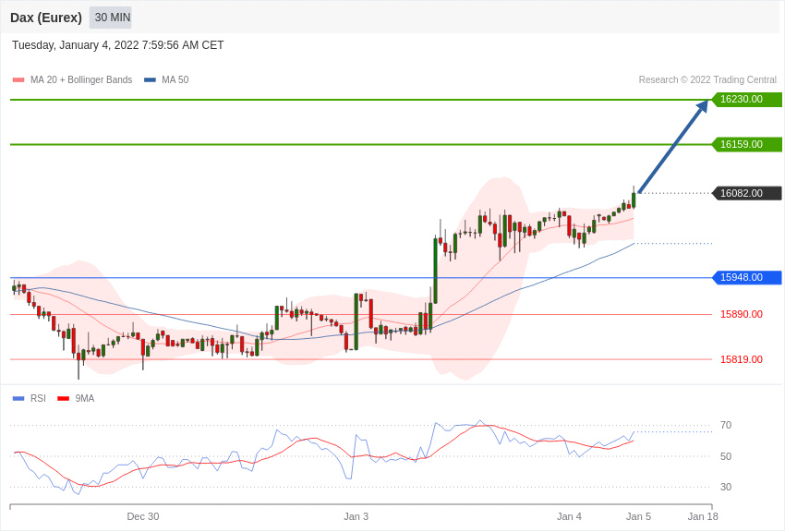785x532 pixels.
Task: Click the RSI legend label
Action: pyautogui.click(x=38, y=398)
